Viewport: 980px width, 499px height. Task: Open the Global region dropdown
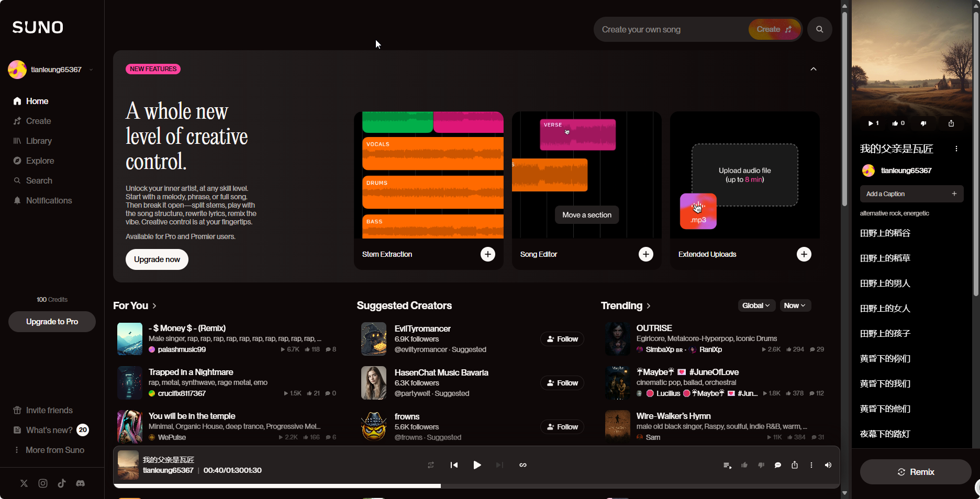[756, 305]
